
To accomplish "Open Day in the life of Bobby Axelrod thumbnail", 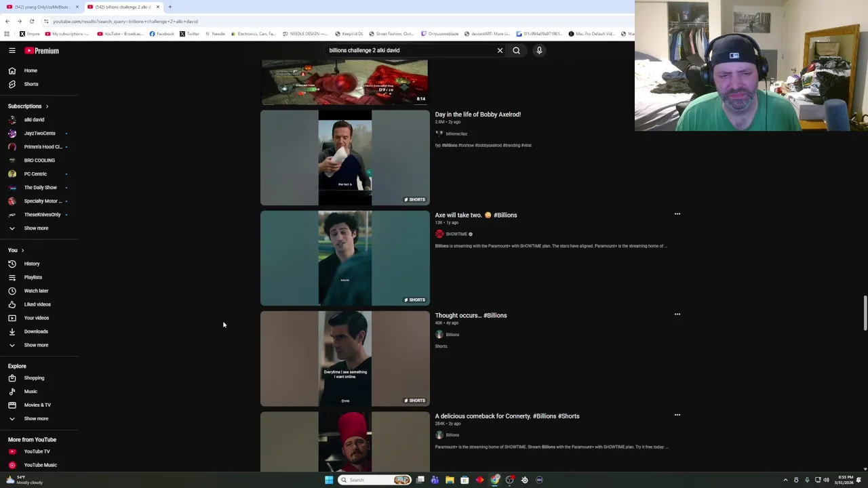I will click(x=345, y=158).
